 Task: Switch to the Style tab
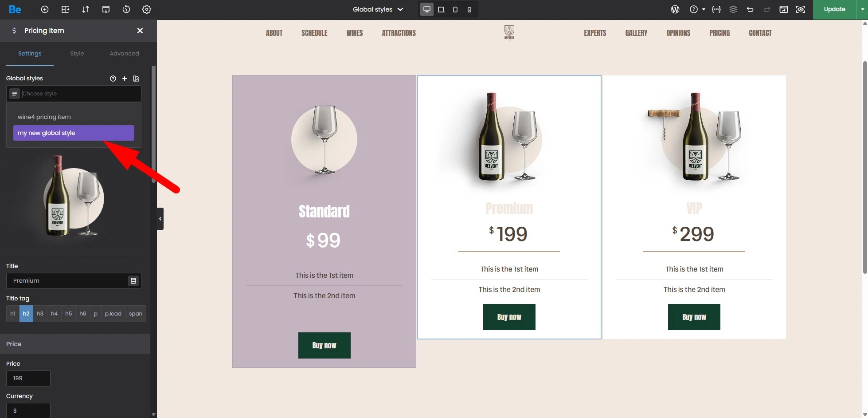click(77, 54)
